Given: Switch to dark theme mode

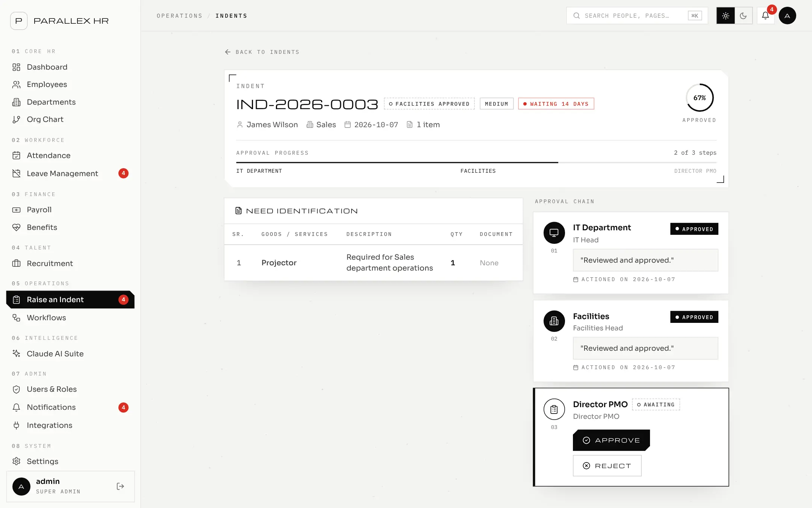Looking at the screenshot, I should click(743, 16).
